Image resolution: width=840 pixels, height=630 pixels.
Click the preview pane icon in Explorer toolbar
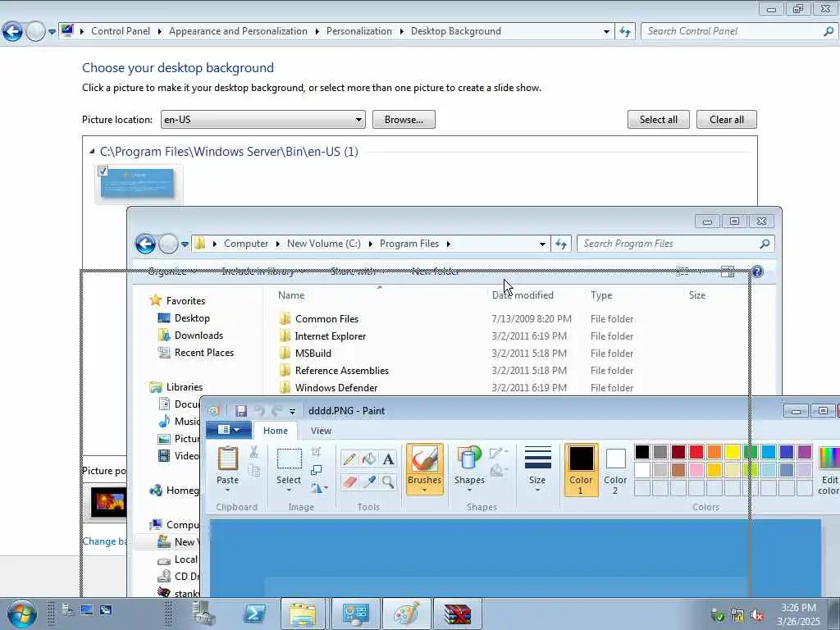coord(728,272)
